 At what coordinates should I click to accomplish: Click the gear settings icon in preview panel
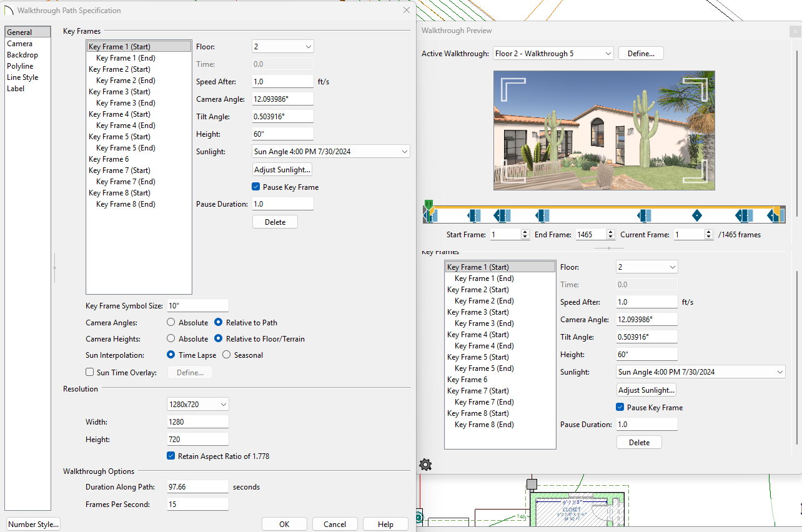[x=425, y=465]
